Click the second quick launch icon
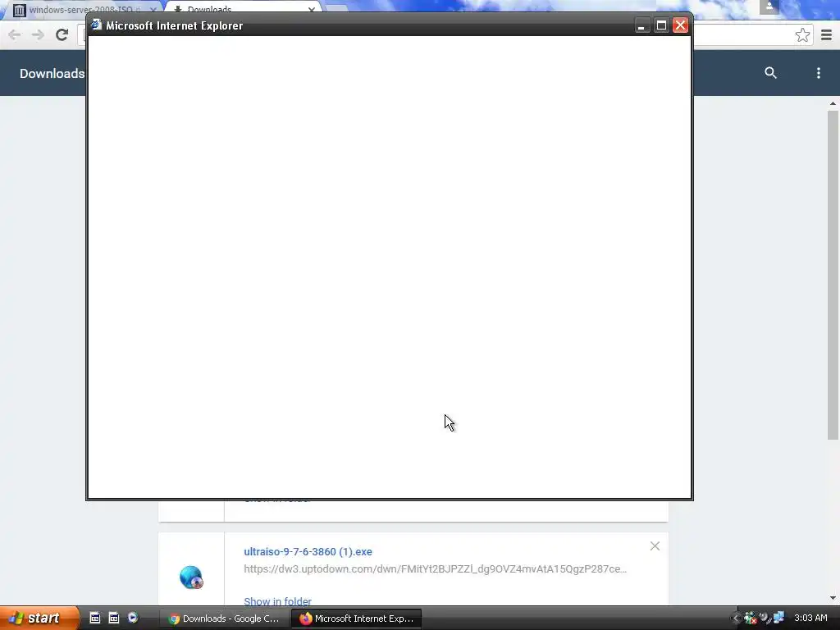Image resolution: width=840 pixels, height=630 pixels. [113, 618]
